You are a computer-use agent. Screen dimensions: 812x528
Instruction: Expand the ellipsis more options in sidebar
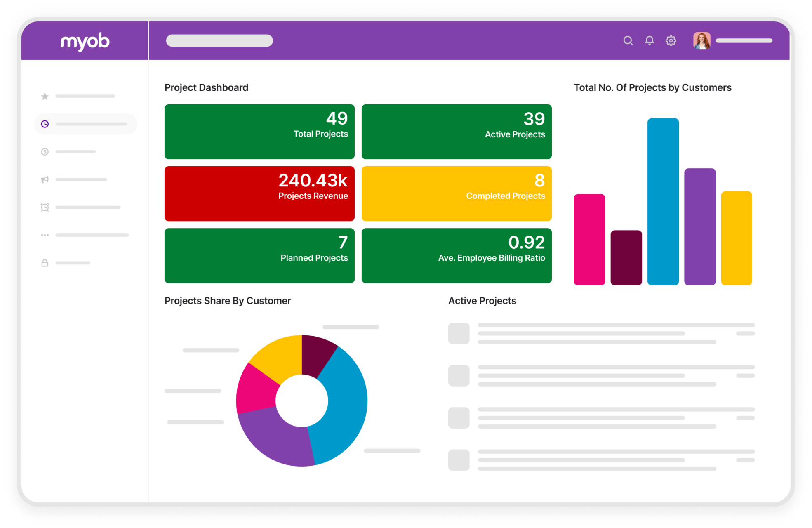click(x=45, y=235)
